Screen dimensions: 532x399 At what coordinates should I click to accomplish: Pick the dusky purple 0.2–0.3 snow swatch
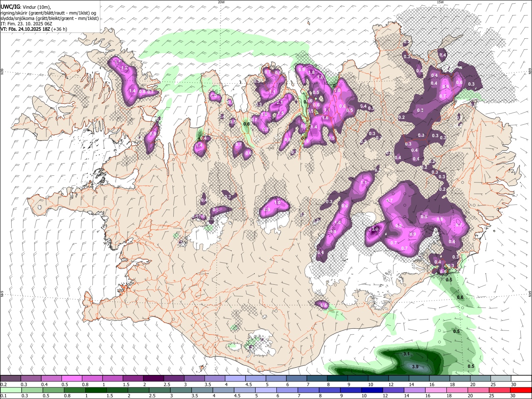[10, 379]
